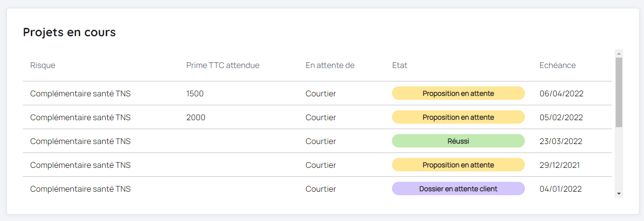
Task: Click Courtier in the Réussi row
Action: pos(321,141)
